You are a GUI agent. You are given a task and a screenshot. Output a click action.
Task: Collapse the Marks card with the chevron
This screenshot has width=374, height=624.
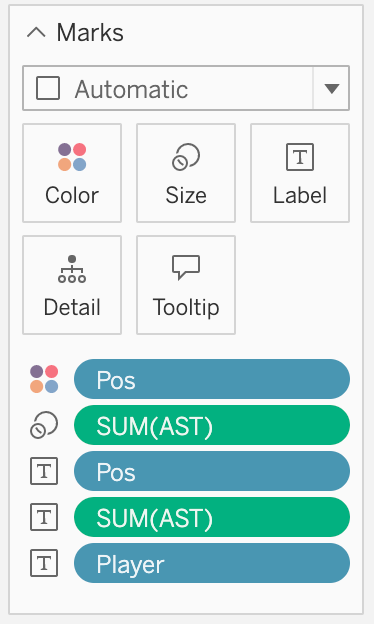point(36,33)
